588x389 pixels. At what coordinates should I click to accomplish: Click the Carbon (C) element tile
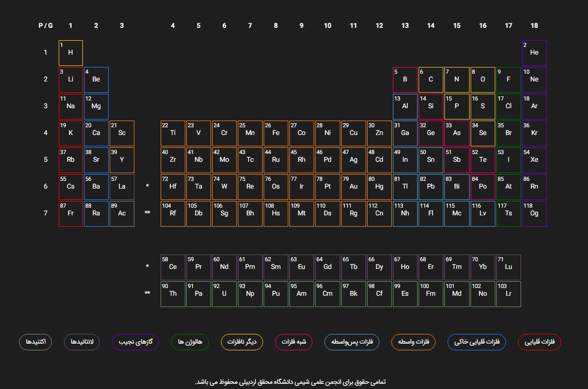click(431, 80)
